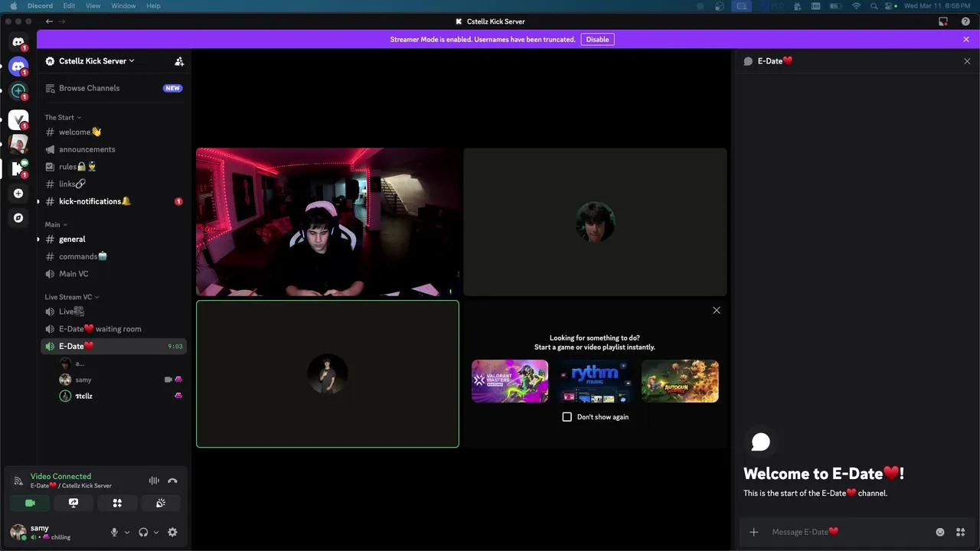
Task: Open rules channel
Action: [113, 166]
